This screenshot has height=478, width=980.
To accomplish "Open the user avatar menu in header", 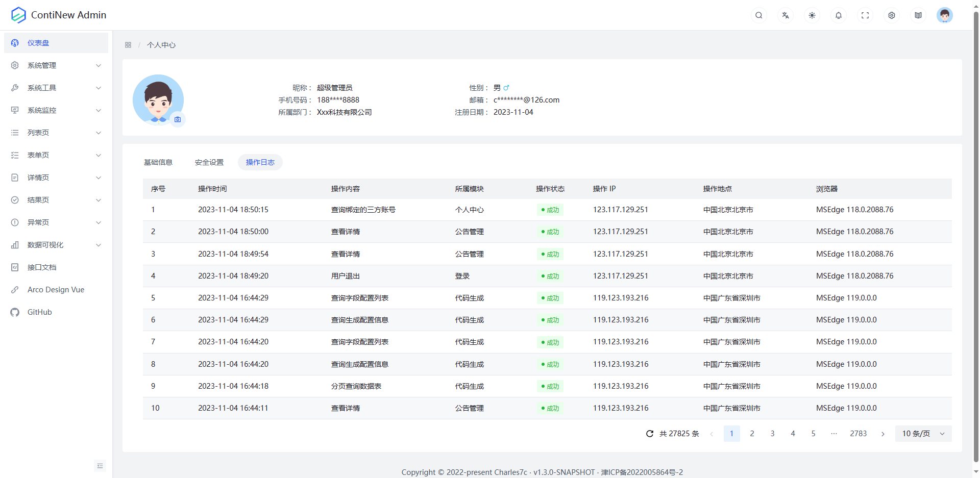I will [x=944, y=15].
